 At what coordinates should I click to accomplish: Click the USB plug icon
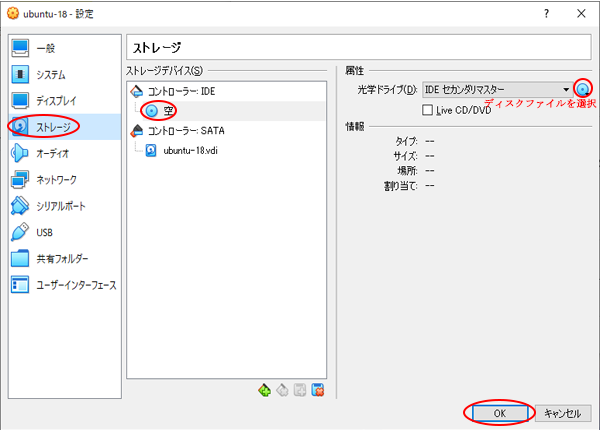tap(20, 232)
